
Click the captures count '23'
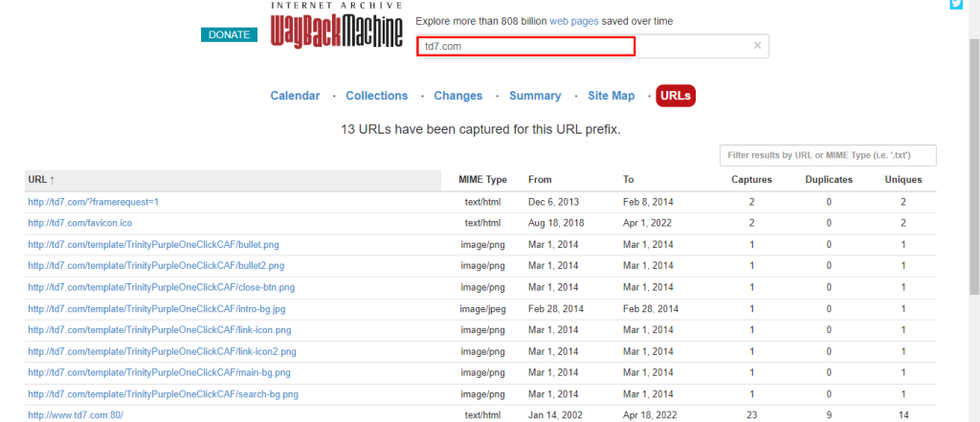click(752, 415)
